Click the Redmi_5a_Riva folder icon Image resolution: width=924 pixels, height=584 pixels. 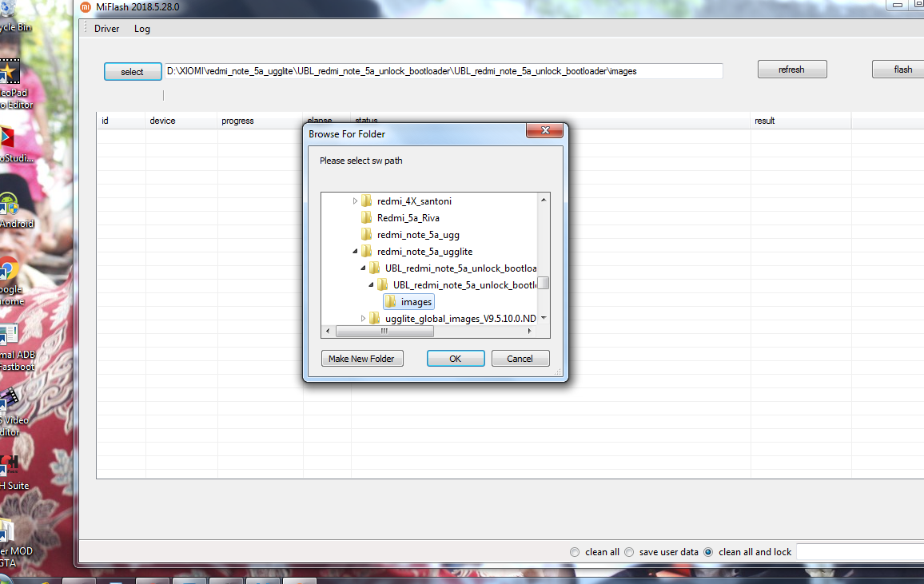(x=367, y=218)
